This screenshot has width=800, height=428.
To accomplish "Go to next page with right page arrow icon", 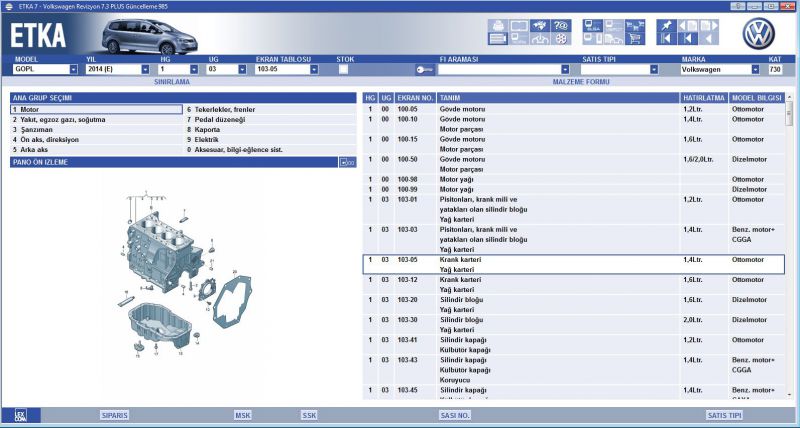I will 708,26.
